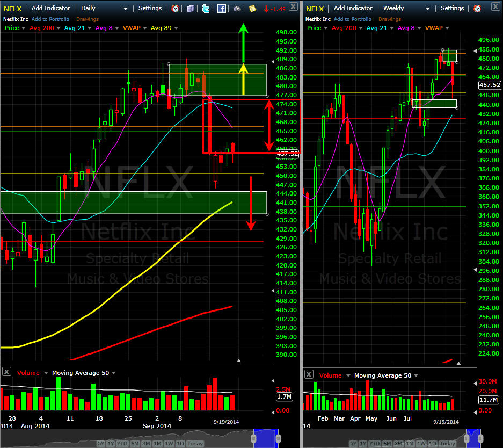Click Add Indicator in Weekly chart
This screenshot has width=503, height=448.
click(x=353, y=9)
